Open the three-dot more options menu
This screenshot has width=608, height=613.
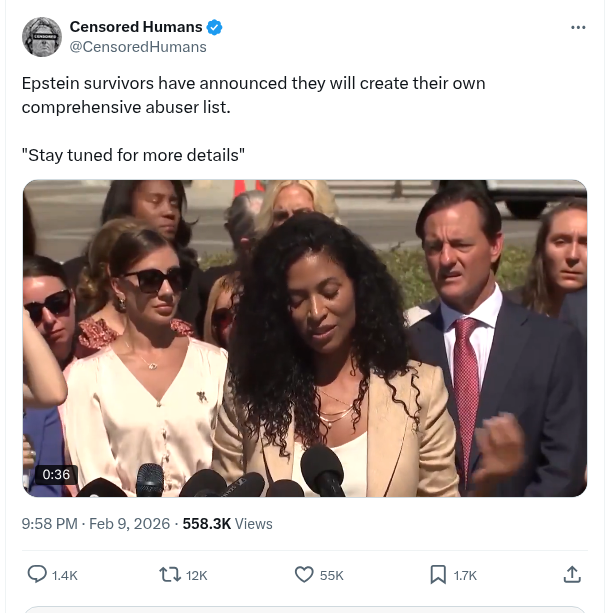click(578, 27)
